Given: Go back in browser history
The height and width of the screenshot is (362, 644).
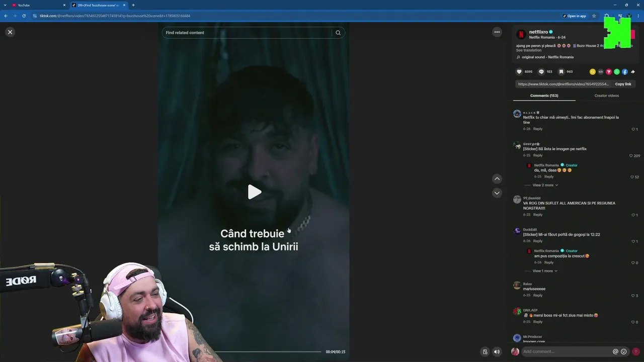Looking at the screenshot, I should [x=6, y=16].
